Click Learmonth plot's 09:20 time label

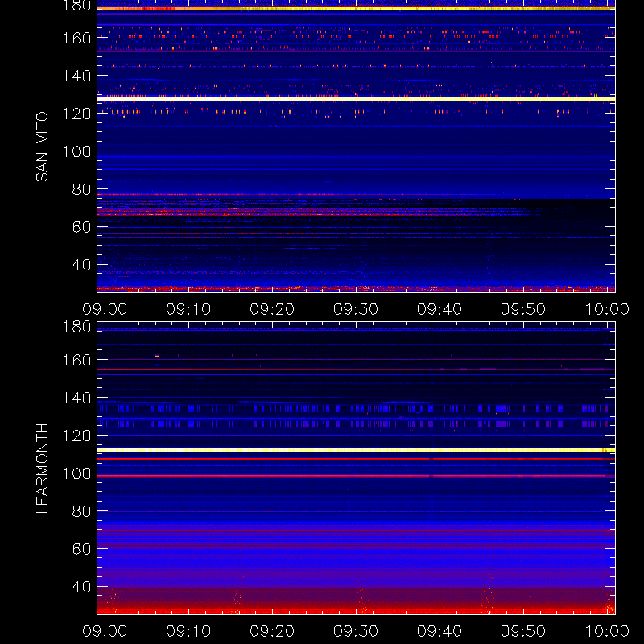pyautogui.click(x=272, y=631)
